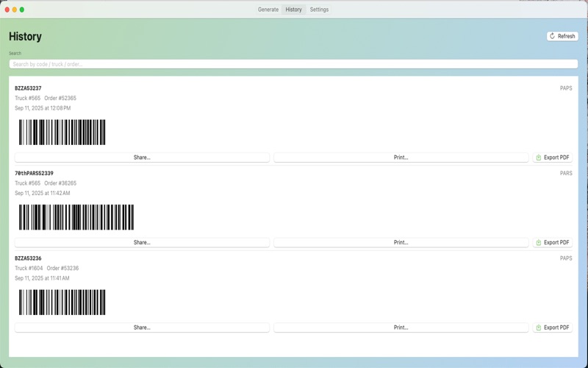
Task: Export PDF for 70thPARS52339 entry
Action: pos(553,243)
